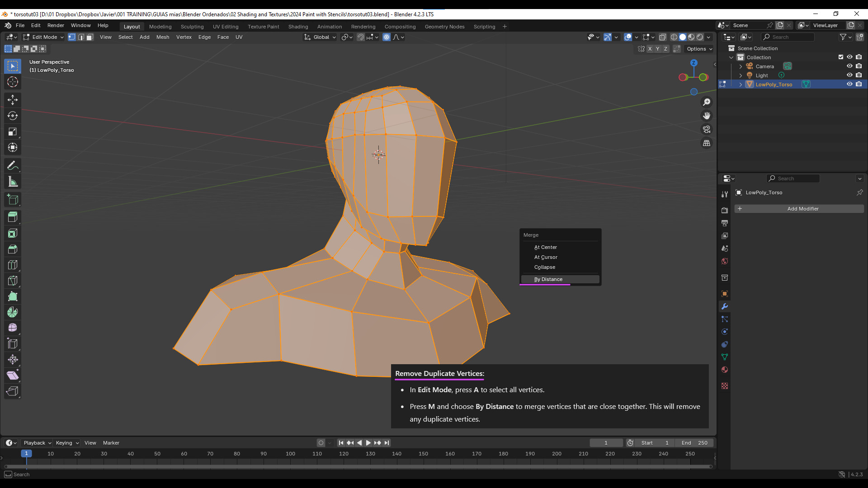
Task: Click Select in viewport header
Action: 126,37
